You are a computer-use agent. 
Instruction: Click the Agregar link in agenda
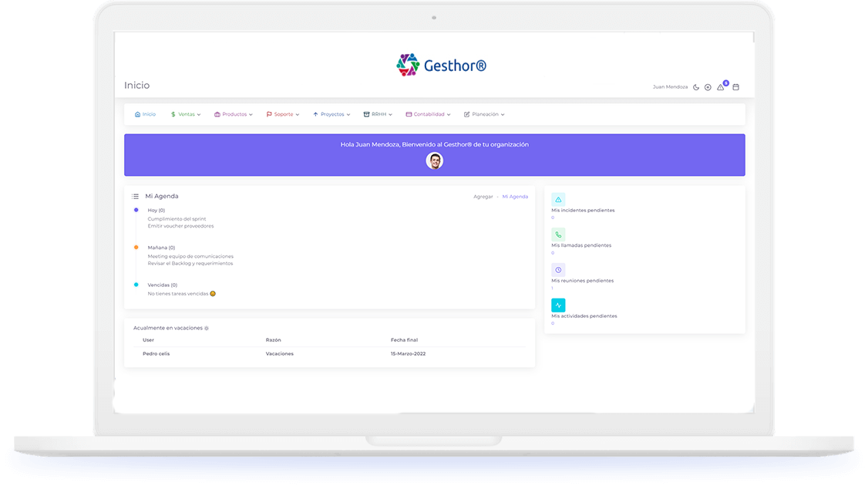[x=483, y=197]
